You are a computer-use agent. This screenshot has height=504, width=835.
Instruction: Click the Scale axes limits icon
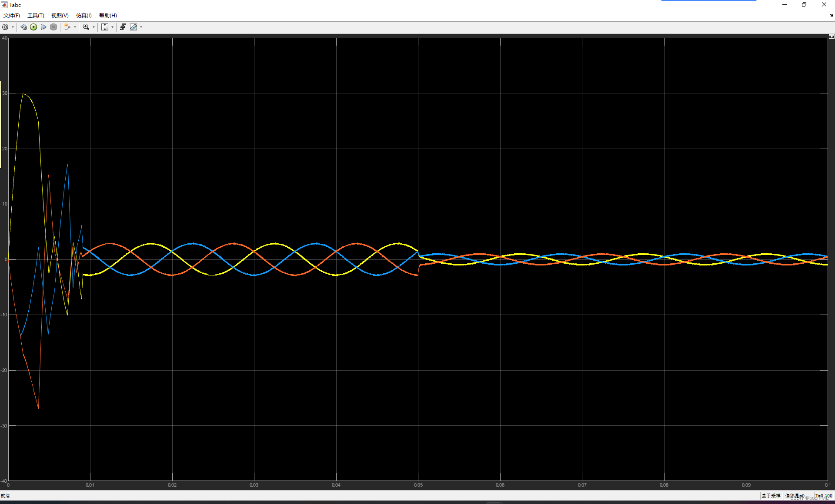pyautogui.click(x=105, y=27)
